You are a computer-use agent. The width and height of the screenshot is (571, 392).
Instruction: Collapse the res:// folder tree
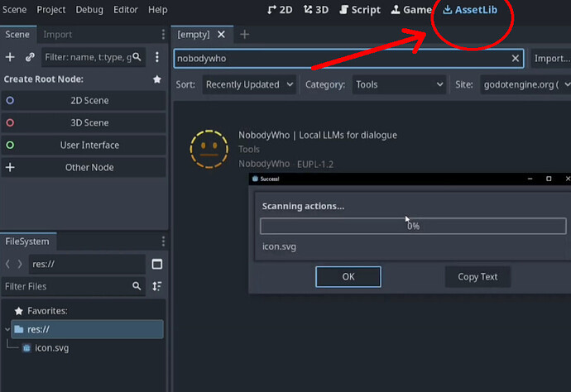(x=7, y=329)
